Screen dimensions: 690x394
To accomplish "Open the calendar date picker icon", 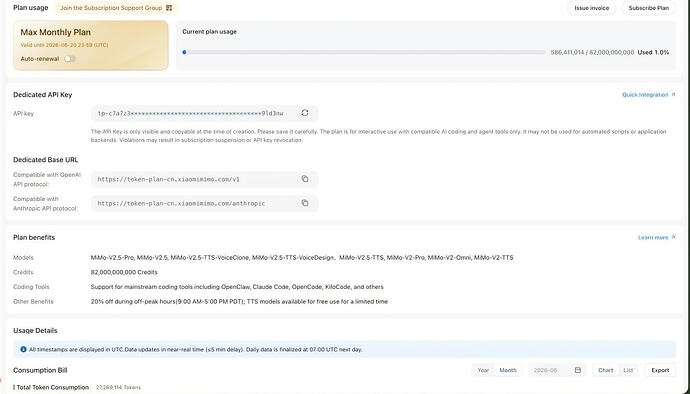I will 578,370.
